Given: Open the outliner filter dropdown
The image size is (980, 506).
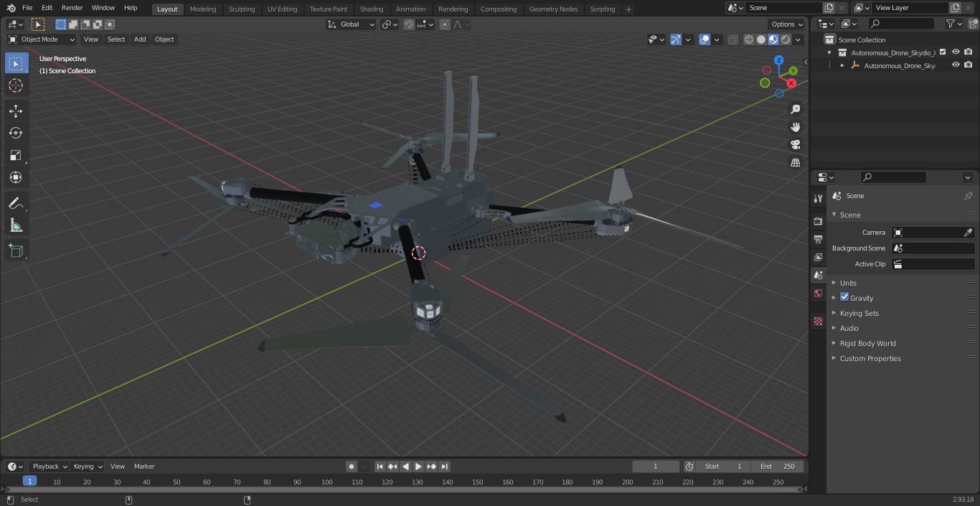Looking at the screenshot, I should pyautogui.click(x=953, y=24).
